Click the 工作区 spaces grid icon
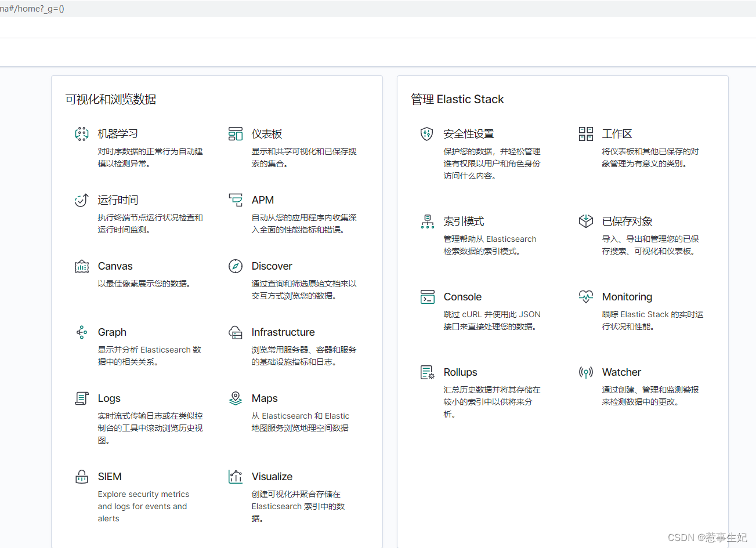 pyautogui.click(x=586, y=134)
